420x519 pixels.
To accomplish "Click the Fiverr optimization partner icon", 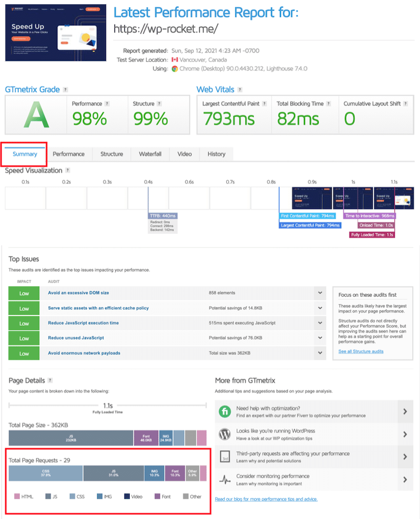I will pyautogui.click(x=225, y=411).
